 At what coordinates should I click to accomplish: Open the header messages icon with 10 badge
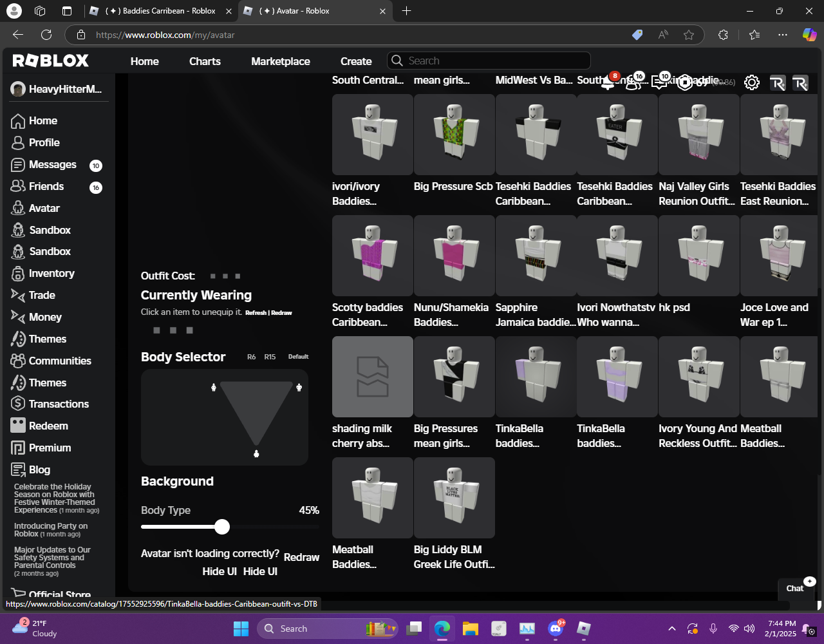click(660, 82)
